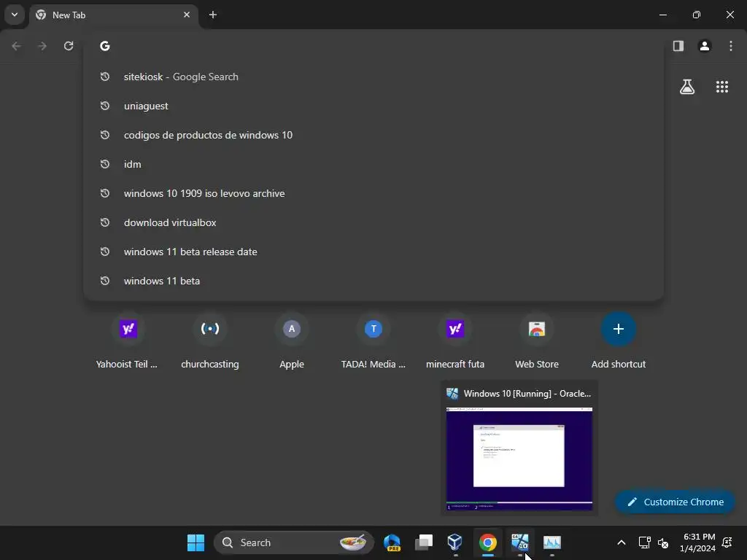Open the Google apps grid
The height and width of the screenshot is (560, 747).
(722, 87)
